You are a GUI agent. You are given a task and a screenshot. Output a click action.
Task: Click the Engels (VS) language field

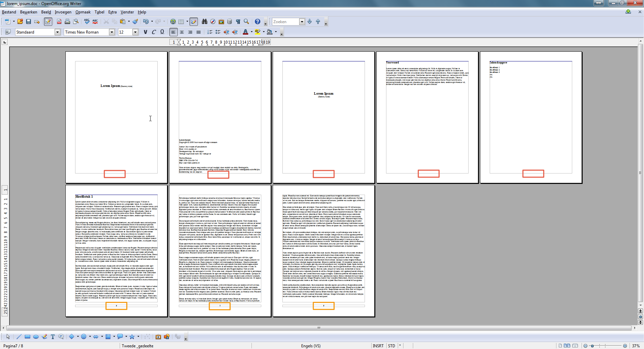[x=311, y=346]
